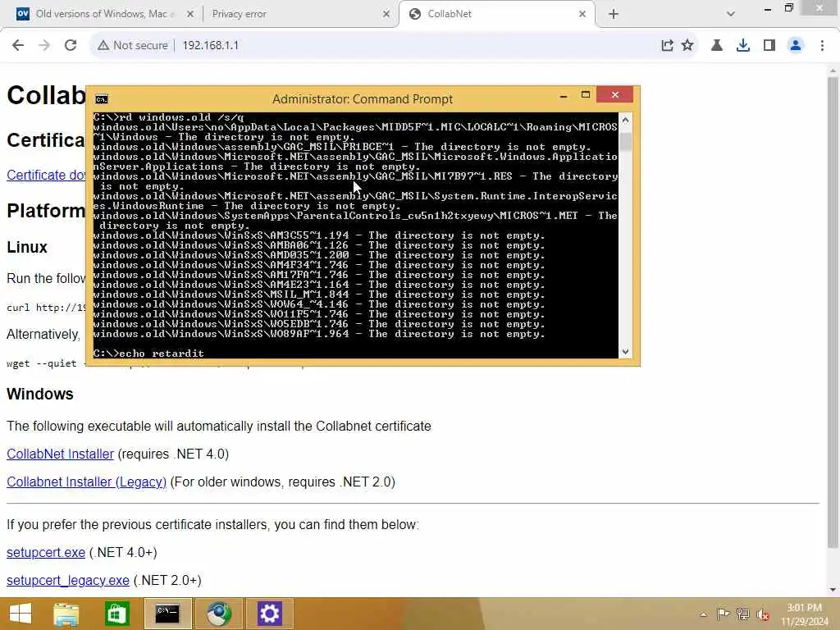
Task: Click the browser page vertical scrollbar
Action: (x=833, y=313)
